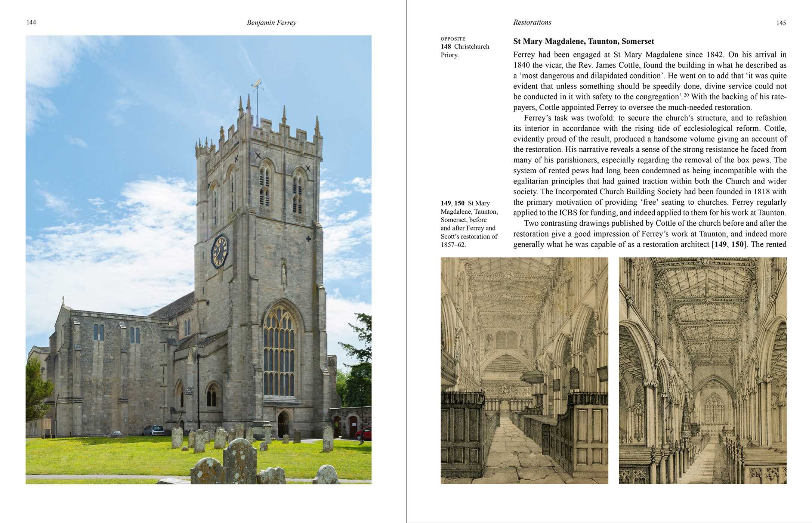Click the after-restoration church interior drawing
The image size is (812, 523).
click(x=703, y=371)
